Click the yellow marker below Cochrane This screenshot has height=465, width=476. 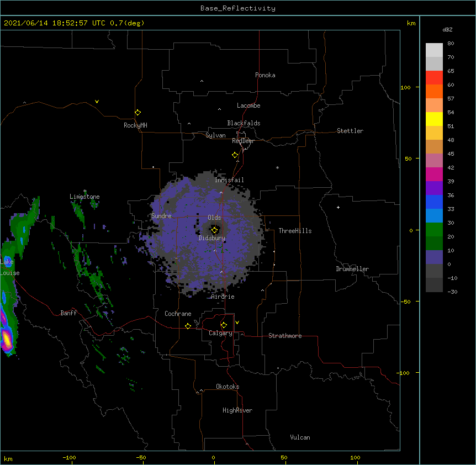(188, 326)
